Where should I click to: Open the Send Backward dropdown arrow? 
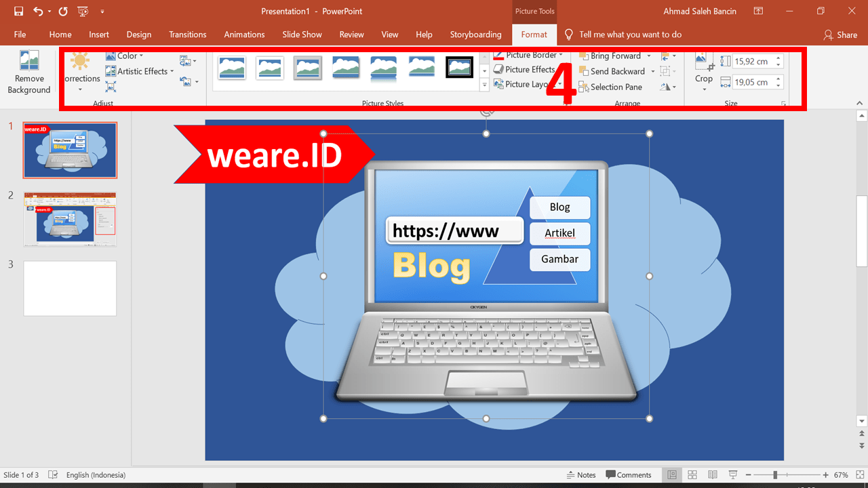(653, 71)
